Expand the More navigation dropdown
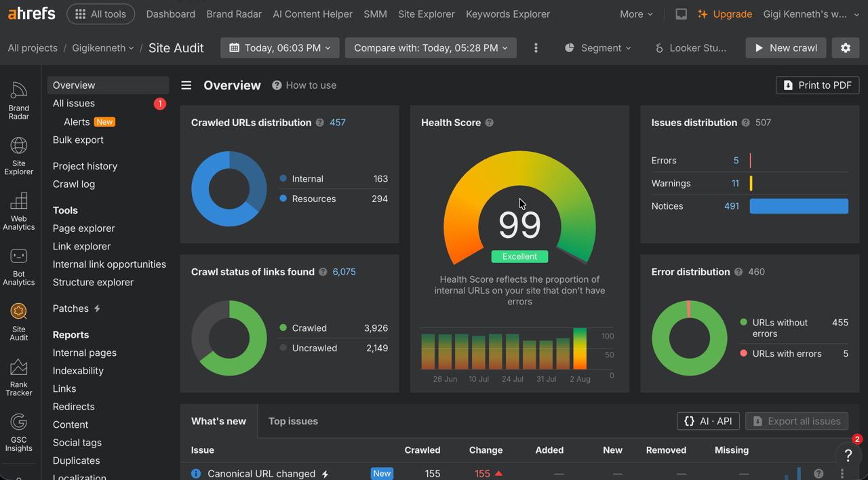 pyautogui.click(x=636, y=14)
